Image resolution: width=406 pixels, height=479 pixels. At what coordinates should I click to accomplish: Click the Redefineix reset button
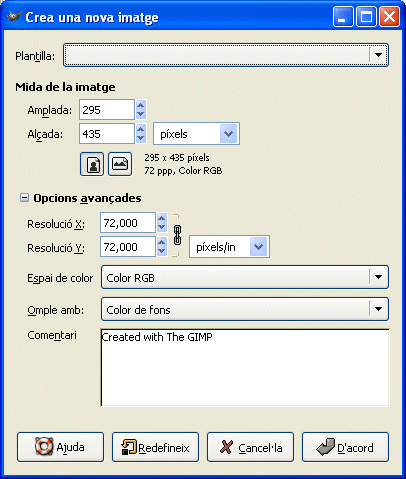pos(155,447)
